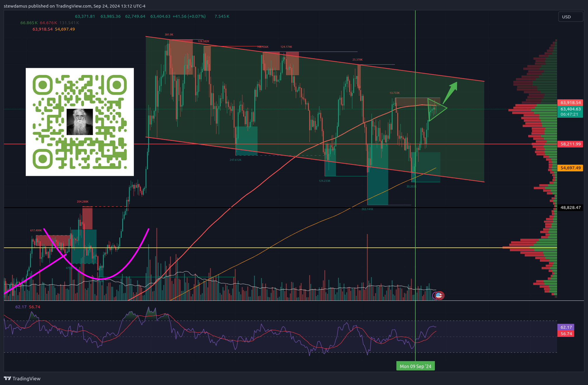
Task: Click the stewdamus published header text
Action: click(74, 6)
